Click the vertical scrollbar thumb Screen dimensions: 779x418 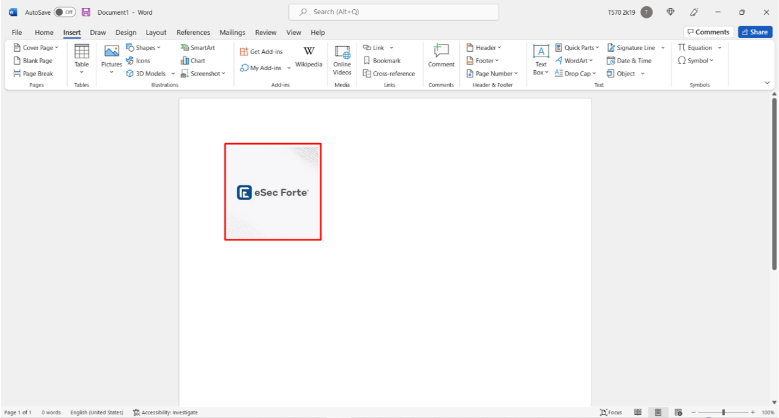[x=774, y=184]
